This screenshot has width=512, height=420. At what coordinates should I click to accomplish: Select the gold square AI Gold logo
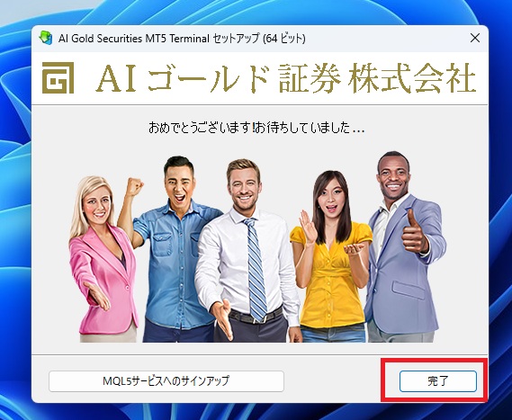(x=58, y=77)
